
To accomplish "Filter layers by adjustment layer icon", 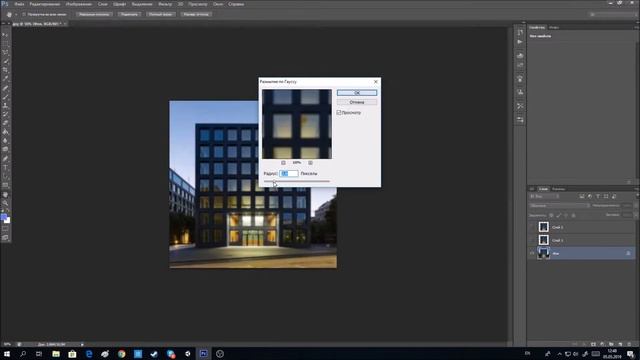I will tap(590, 196).
